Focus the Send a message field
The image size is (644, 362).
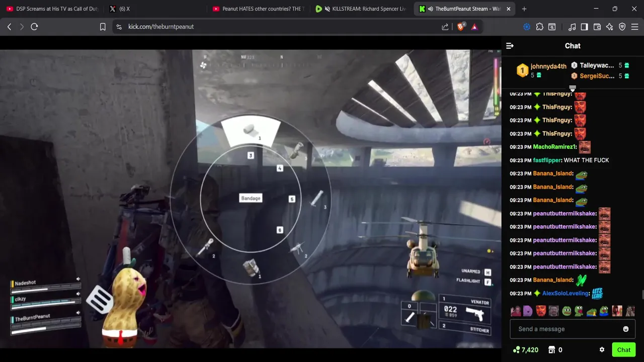coord(573,329)
